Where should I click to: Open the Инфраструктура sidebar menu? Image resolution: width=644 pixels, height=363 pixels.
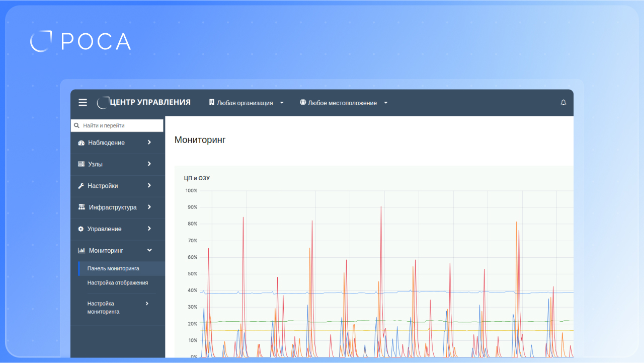pos(113,207)
